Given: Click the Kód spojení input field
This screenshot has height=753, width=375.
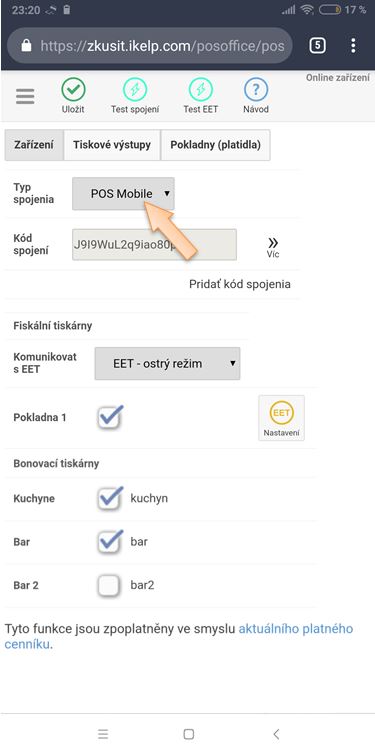Looking at the screenshot, I should [x=155, y=244].
